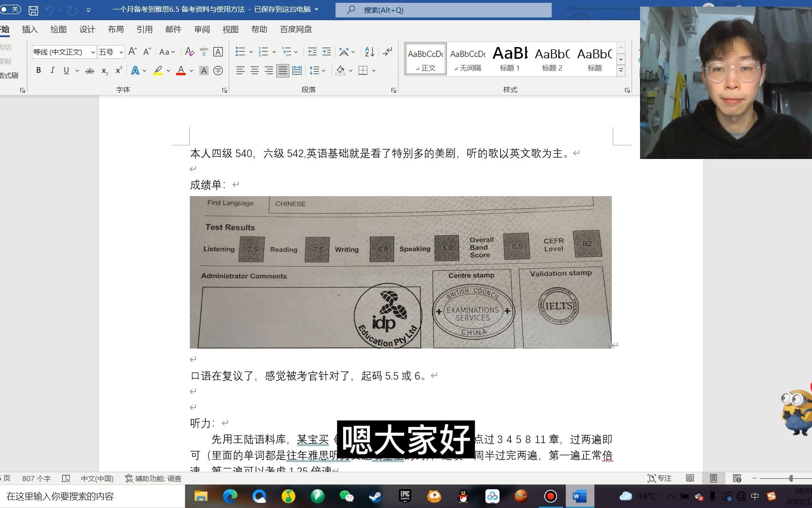Sort text with A-Z icon
812x508 pixels.
click(370, 52)
